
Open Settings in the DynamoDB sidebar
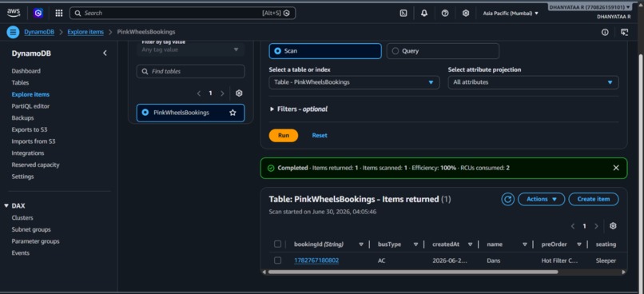point(23,177)
